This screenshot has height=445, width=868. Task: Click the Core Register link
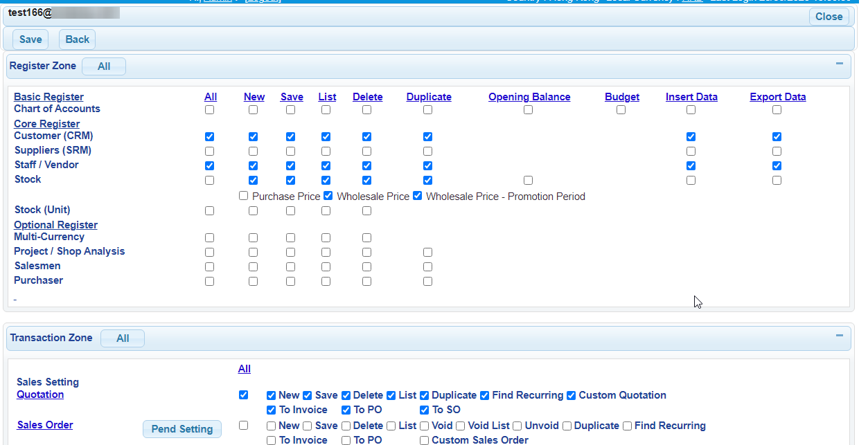coord(47,124)
